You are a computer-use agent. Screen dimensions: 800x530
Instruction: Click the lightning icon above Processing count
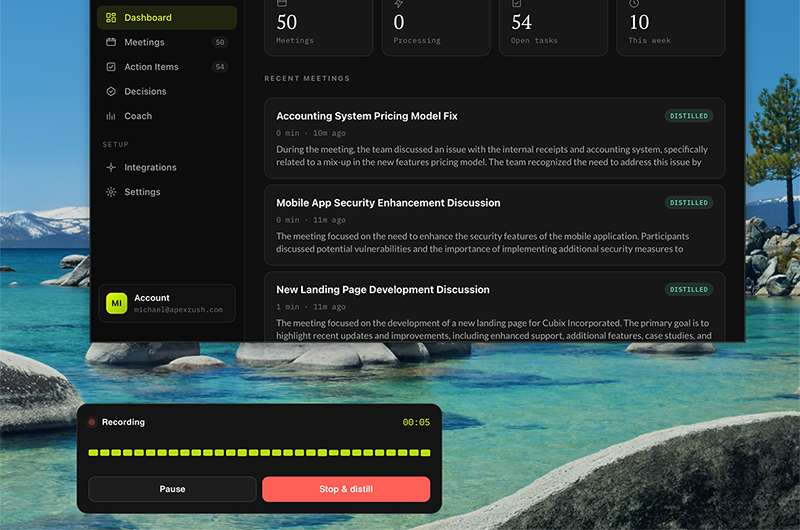coord(399,4)
